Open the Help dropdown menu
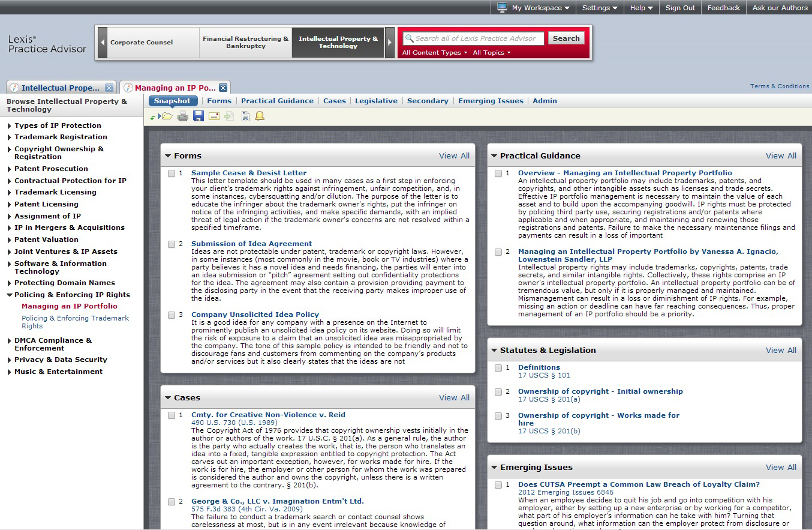The height and width of the screenshot is (530, 812). [x=642, y=8]
